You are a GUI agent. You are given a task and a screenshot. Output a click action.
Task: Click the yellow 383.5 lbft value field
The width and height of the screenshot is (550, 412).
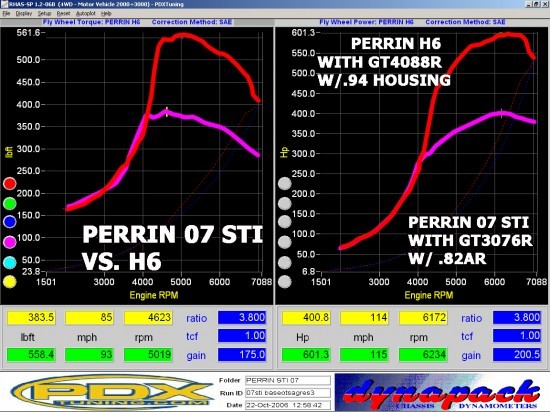(31, 318)
